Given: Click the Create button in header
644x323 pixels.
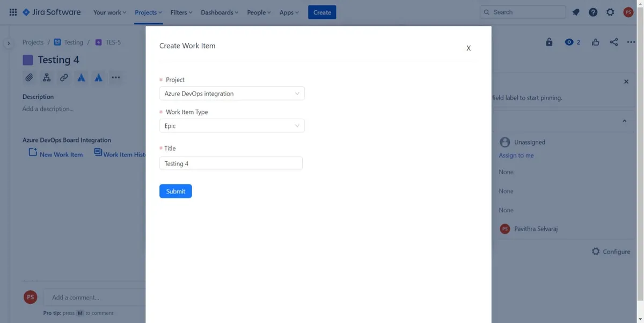Looking at the screenshot, I should (322, 12).
